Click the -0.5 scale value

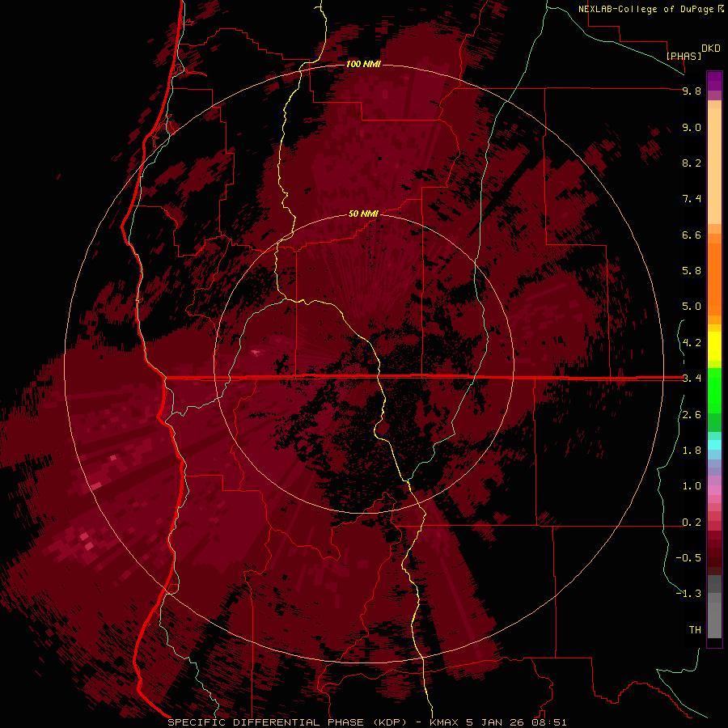click(688, 558)
